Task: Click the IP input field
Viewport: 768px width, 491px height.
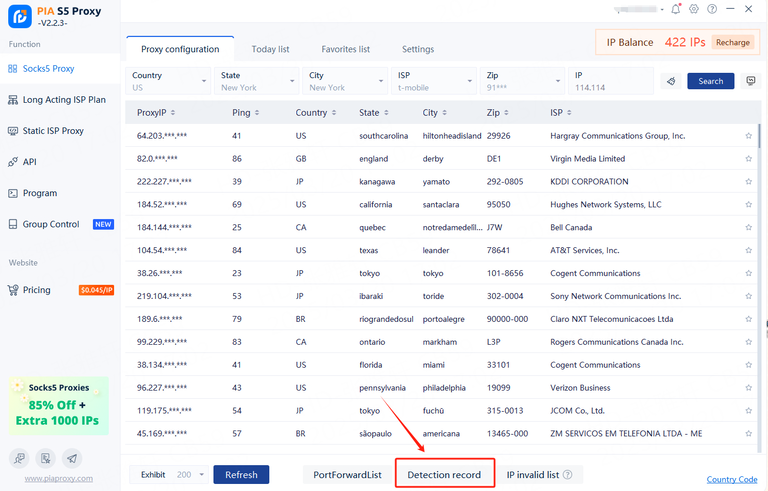Action: 610,81
